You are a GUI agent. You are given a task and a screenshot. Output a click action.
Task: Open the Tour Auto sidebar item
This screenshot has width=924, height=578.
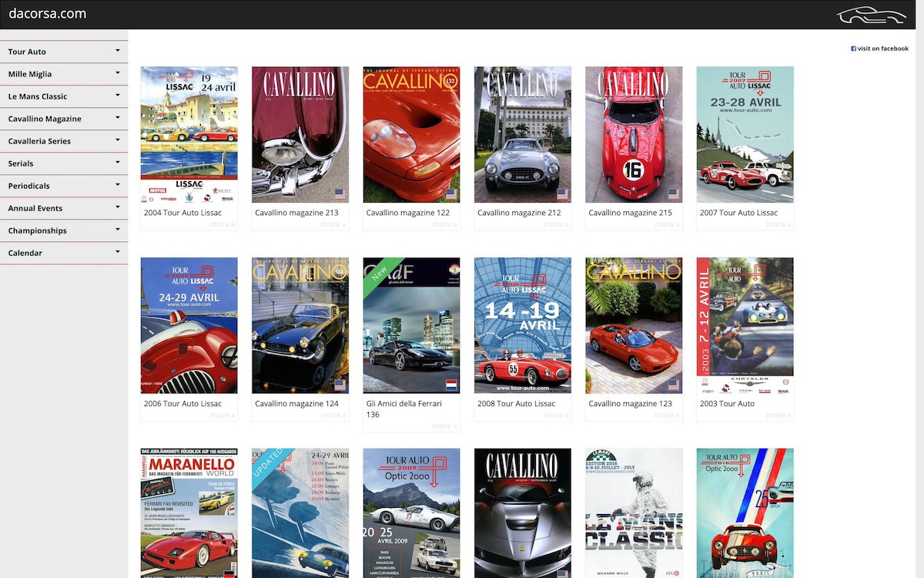64,52
